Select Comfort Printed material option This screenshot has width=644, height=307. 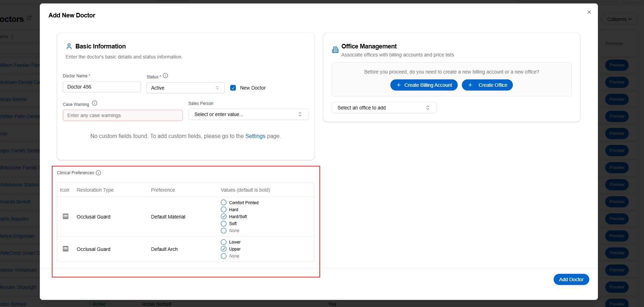[x=224, y=202]
